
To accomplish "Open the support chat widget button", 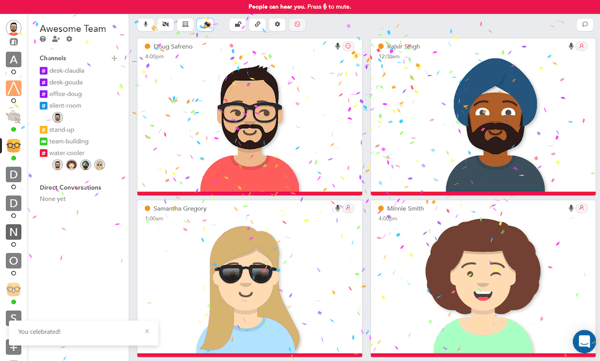I will (x=584, y=341).
